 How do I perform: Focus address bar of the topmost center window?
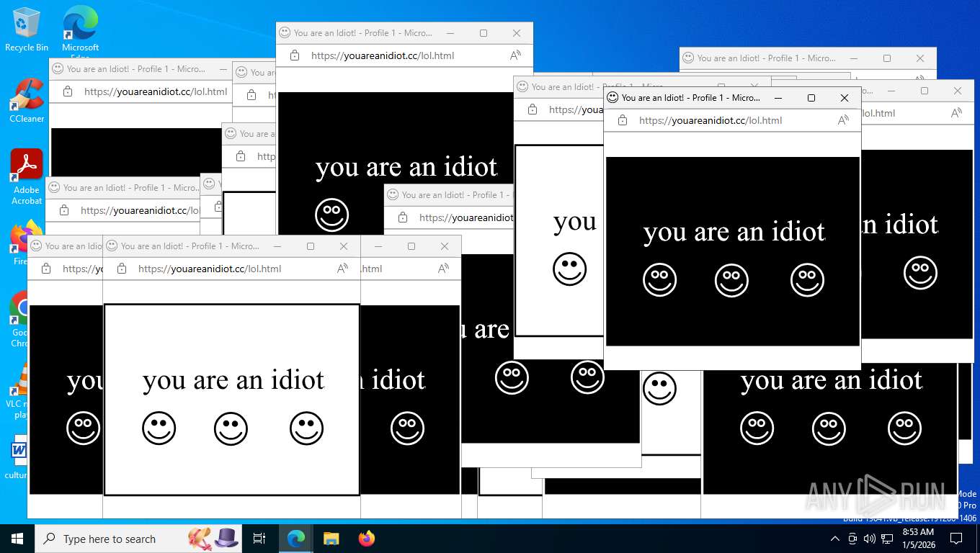[405, 55]
